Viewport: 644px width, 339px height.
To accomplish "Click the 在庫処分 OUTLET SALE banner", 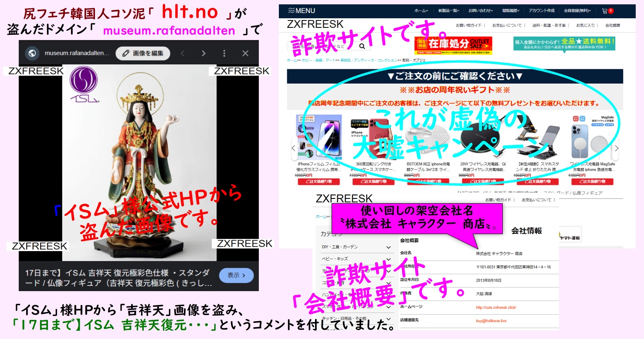I will coord(453,45).
